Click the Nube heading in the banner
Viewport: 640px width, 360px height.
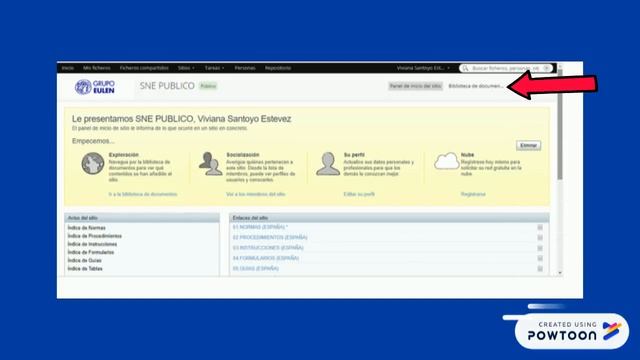[x=468, y=155]
